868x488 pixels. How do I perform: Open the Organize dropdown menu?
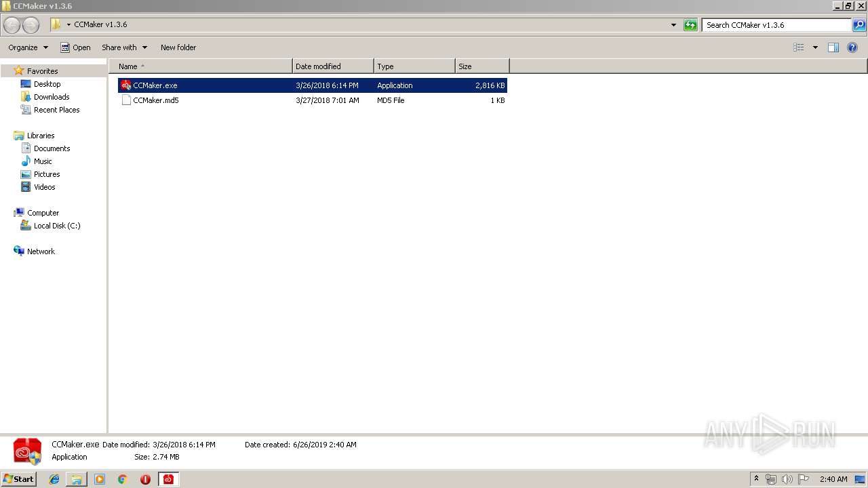(x=28, y=47)
